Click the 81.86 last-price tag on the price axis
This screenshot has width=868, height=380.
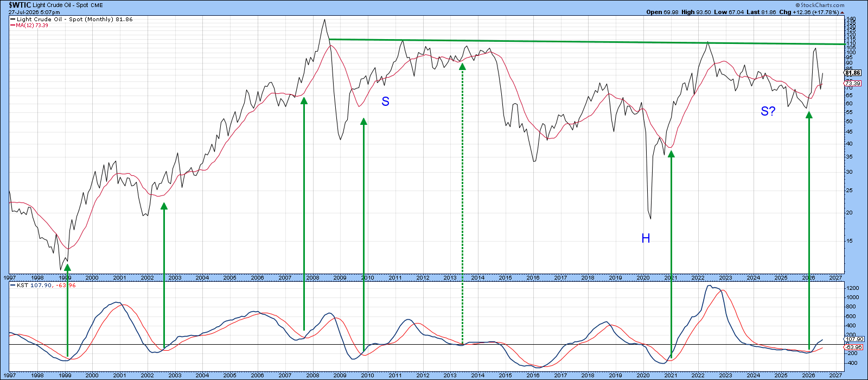[x=853, y=73]
